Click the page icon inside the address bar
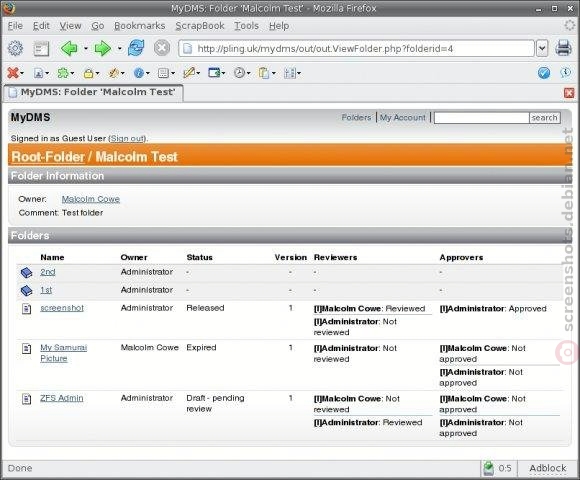The image size is (580, 480). click(x=188, y=48)
